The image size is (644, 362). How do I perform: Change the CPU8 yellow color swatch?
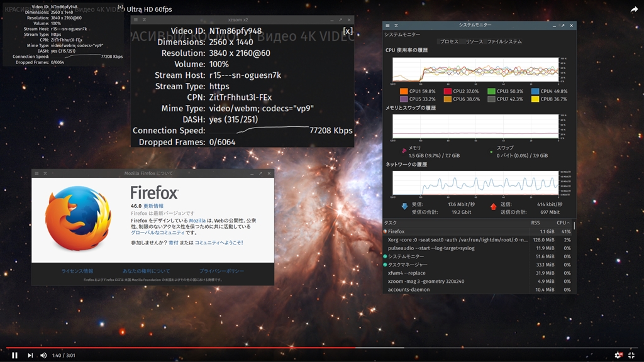click(535, 99)
